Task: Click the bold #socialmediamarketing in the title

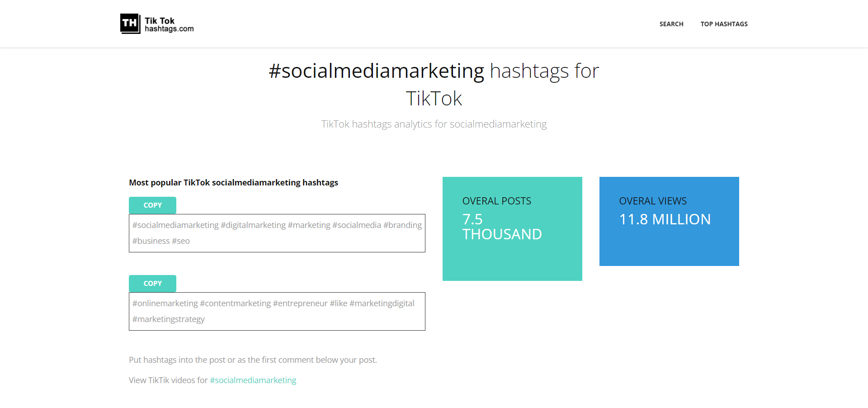Action: pos(376,71)
